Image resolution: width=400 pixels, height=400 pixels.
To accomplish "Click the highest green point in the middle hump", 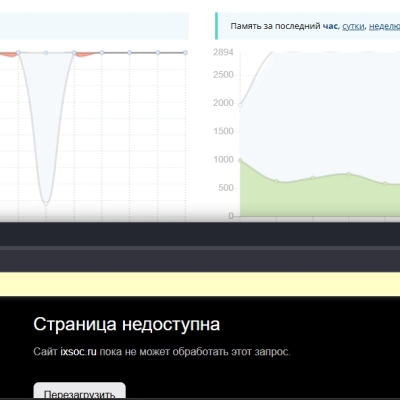I will pyautogui.click(x=349, y=174).
